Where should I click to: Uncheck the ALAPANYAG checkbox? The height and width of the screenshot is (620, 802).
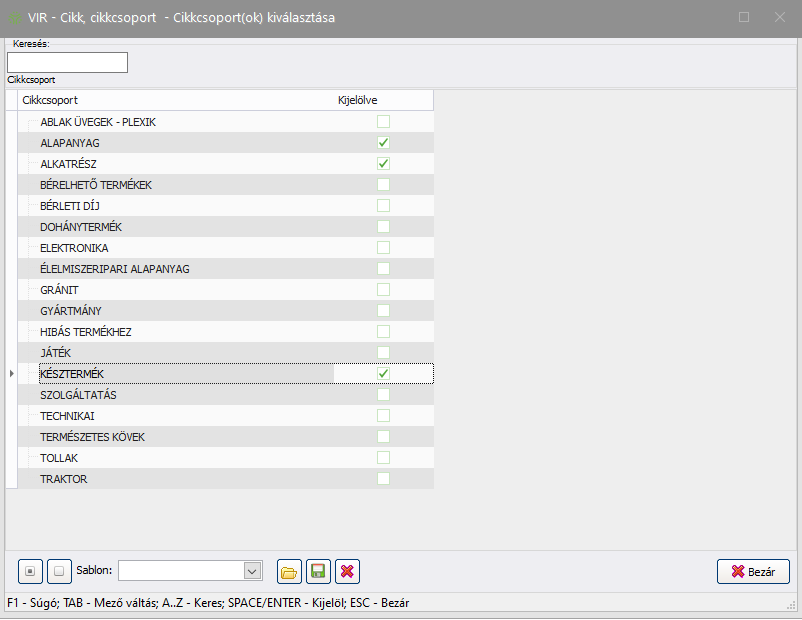click(383, 143)
